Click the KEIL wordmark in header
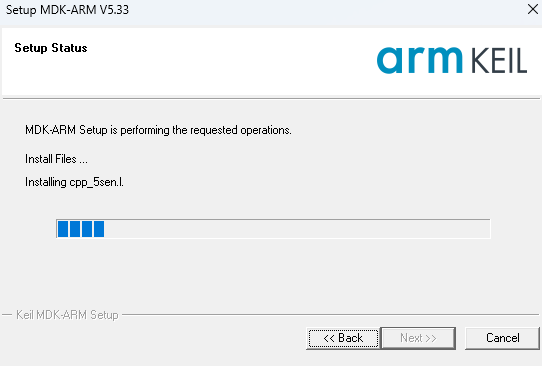This screenshot has height=366, width=542. tap(499, 61)
